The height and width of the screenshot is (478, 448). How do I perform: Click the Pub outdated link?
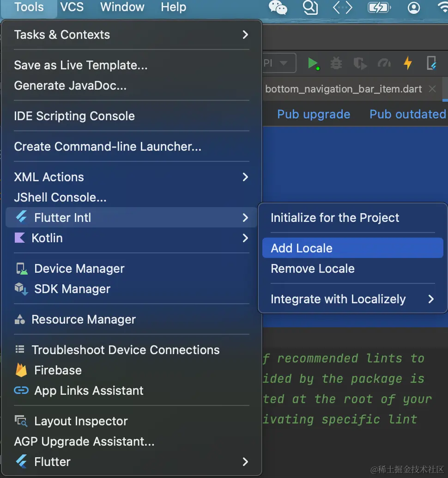tap(407, 114)
